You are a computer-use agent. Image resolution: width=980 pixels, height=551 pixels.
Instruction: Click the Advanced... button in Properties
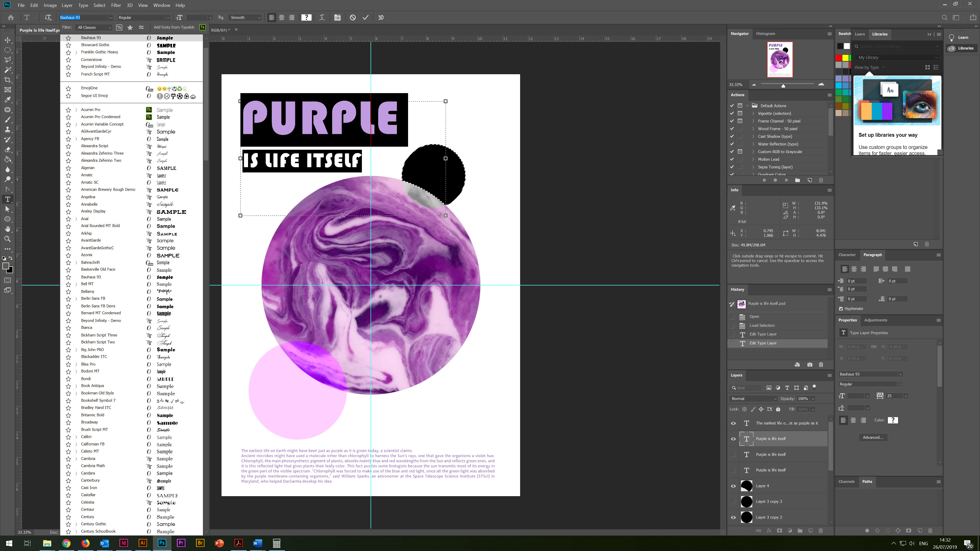873,437
